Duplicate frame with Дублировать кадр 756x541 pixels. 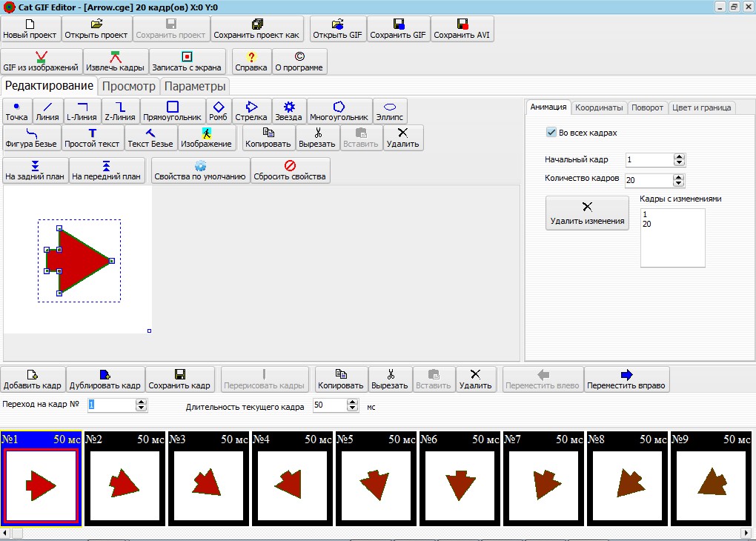click(x=105, y=379)
